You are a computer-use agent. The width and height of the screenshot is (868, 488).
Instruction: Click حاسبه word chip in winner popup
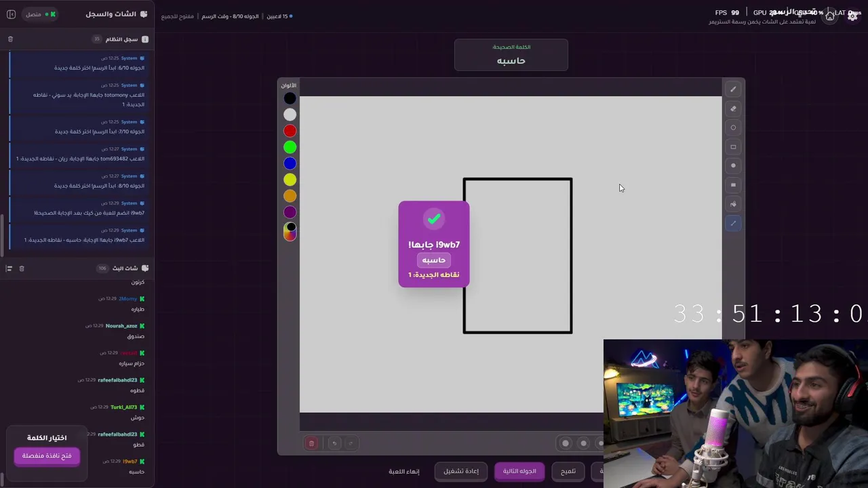point(434,260)
